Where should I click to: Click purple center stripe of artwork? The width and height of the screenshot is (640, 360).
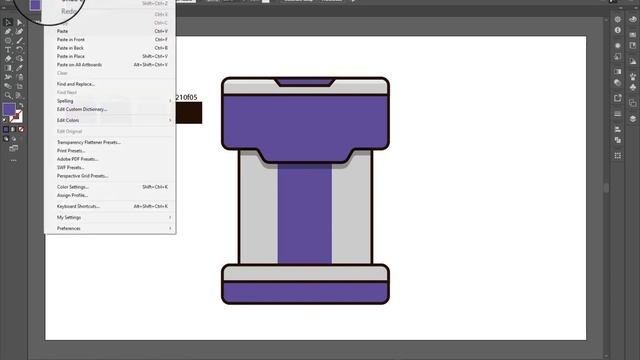tap(304, 214)
